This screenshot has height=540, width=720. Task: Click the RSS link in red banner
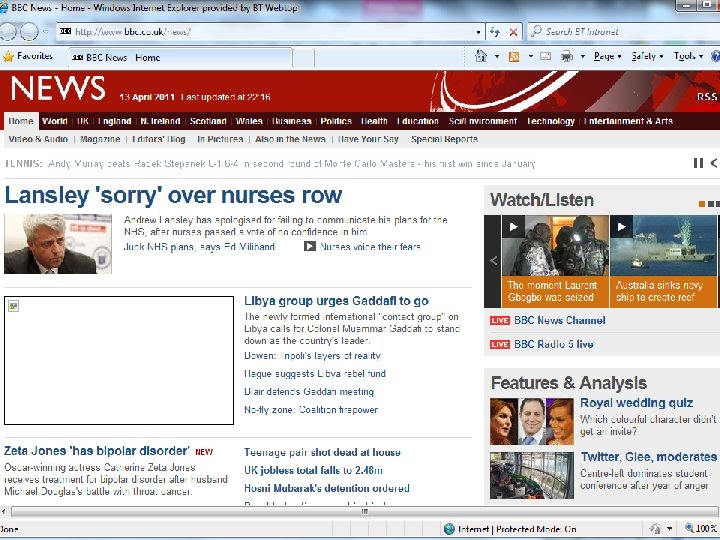pos(707,97)
